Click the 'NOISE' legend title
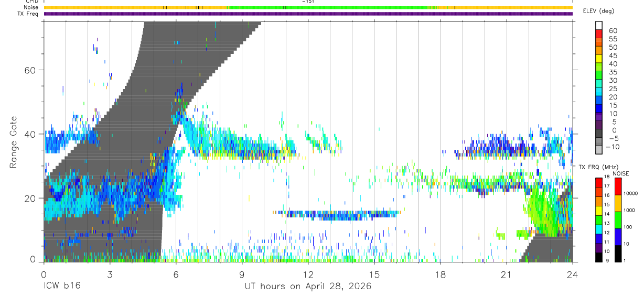The width and height of the screenshot is (644, 297). (x=620, y=173)
